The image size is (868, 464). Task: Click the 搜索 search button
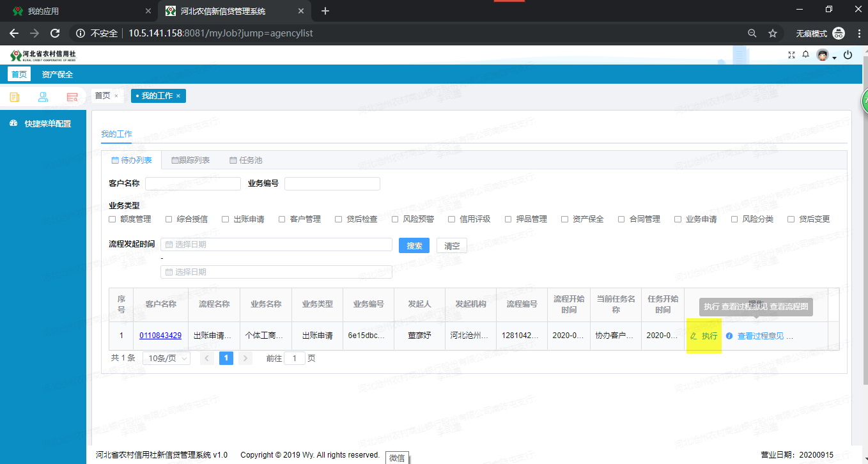[x=414, y=245]
